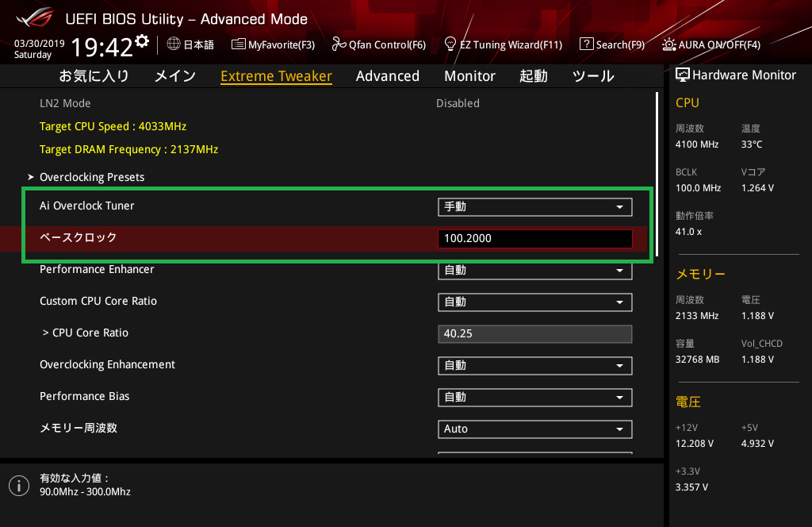Click the globe language icon
This screenshot has height=527, width=812.
(x=174, y=44)
